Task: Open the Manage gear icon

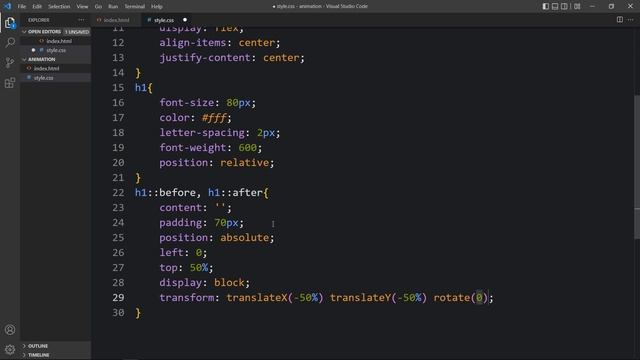Action: pyautogui.click(x=10, y=349)
